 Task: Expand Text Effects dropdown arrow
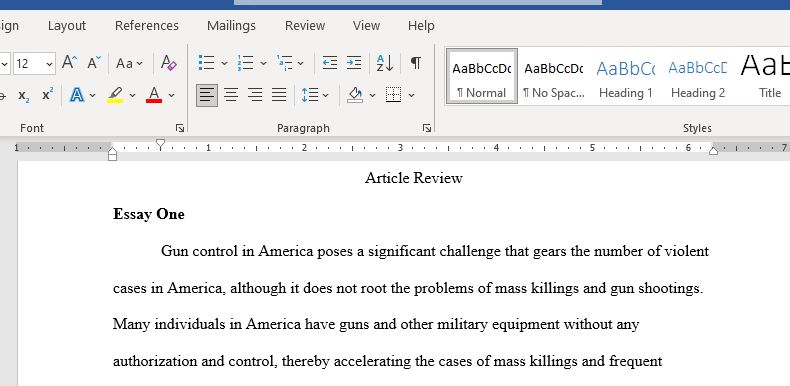tap(93, 95)
